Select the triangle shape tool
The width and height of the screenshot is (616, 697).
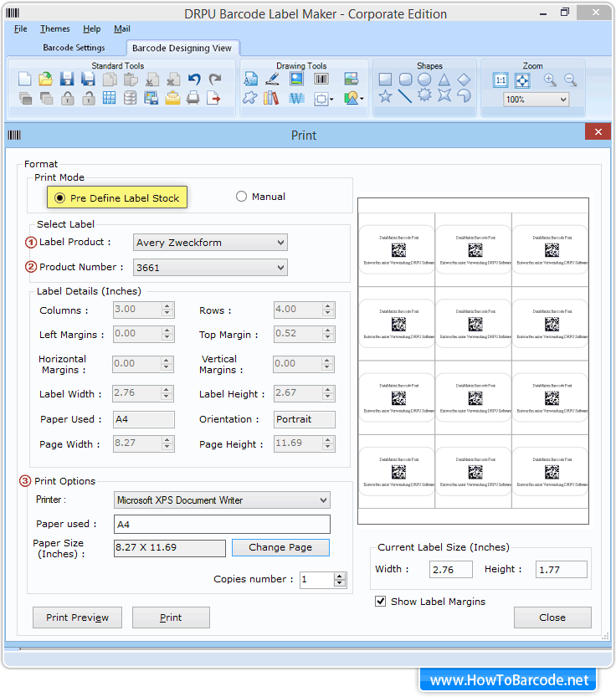tap(444, 79)
